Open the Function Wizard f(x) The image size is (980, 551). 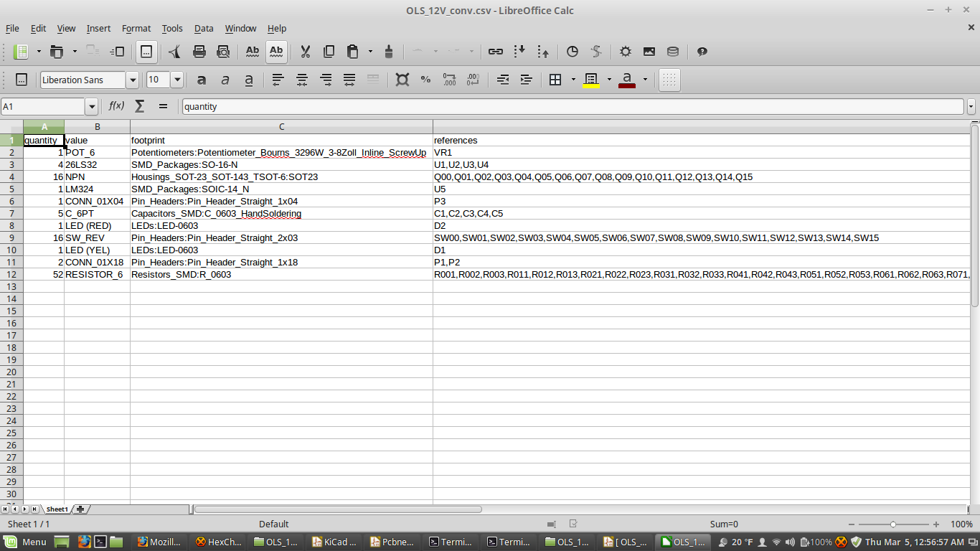point(116,106)
